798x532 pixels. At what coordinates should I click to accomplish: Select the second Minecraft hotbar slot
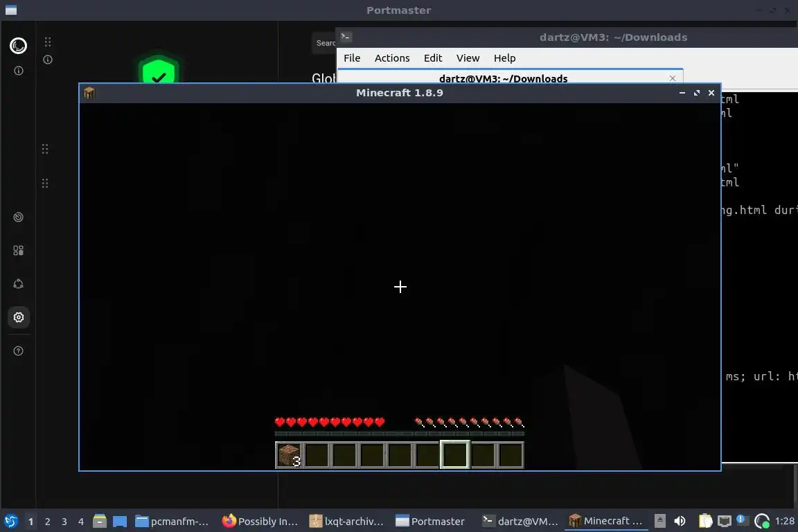pos(317,454)
